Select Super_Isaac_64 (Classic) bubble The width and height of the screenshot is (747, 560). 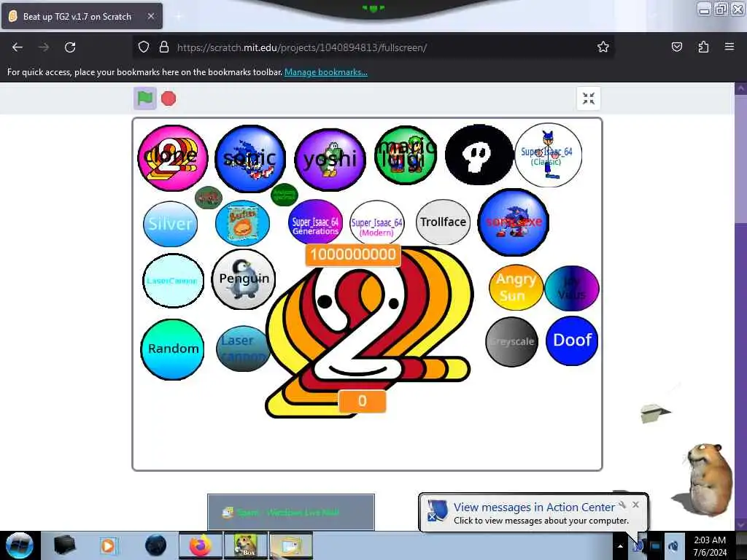click(x=549, y=155)
